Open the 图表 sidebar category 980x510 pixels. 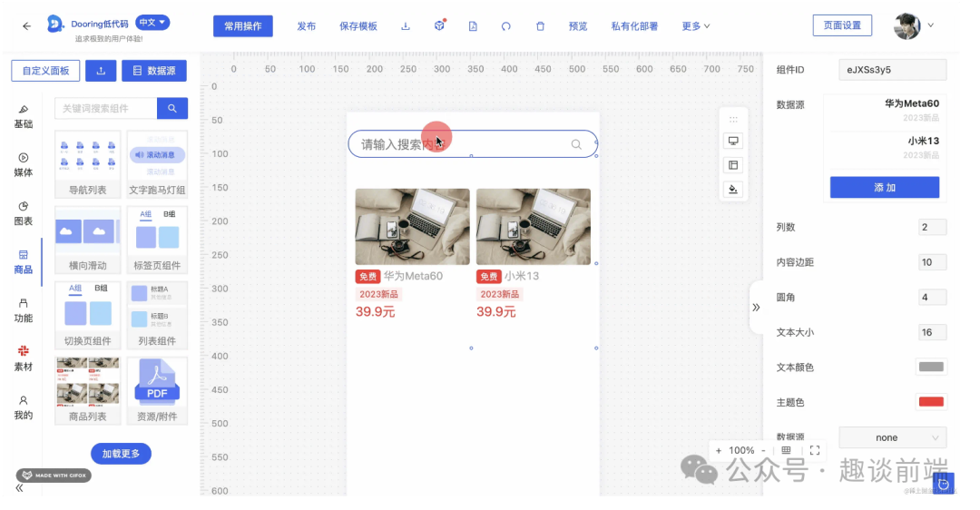23,214
